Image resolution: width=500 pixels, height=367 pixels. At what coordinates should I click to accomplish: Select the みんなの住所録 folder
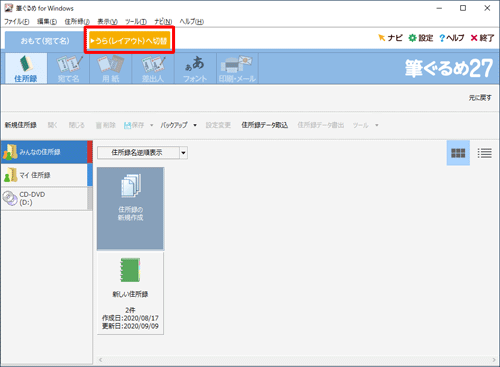[46, 152]
